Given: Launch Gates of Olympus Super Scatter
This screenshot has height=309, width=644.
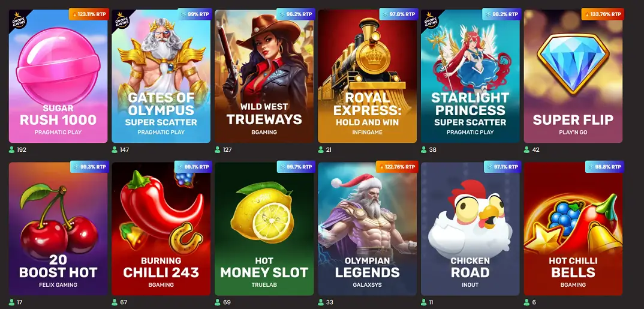Looking at the screenshot, I should (x=161, y=76).
